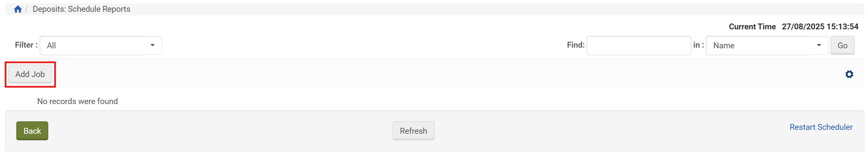Click the Filter label text
The image size is (868, 153).
[26, 45]
